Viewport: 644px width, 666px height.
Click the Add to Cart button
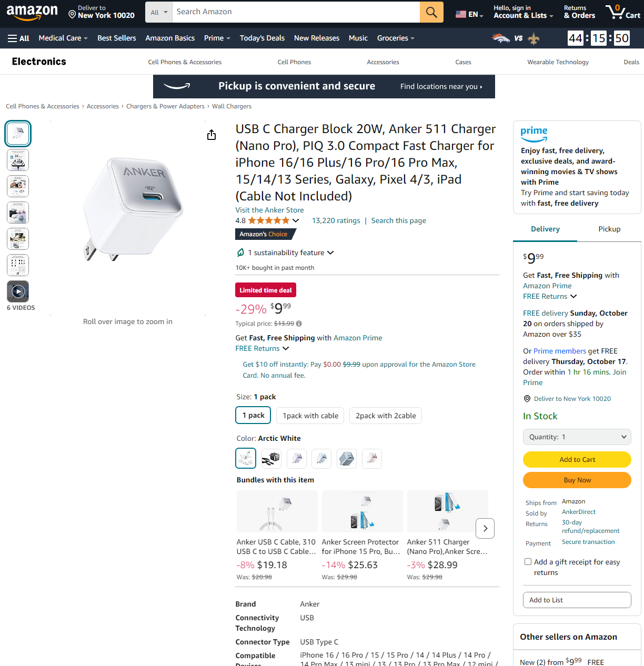[x=577, y=460]
